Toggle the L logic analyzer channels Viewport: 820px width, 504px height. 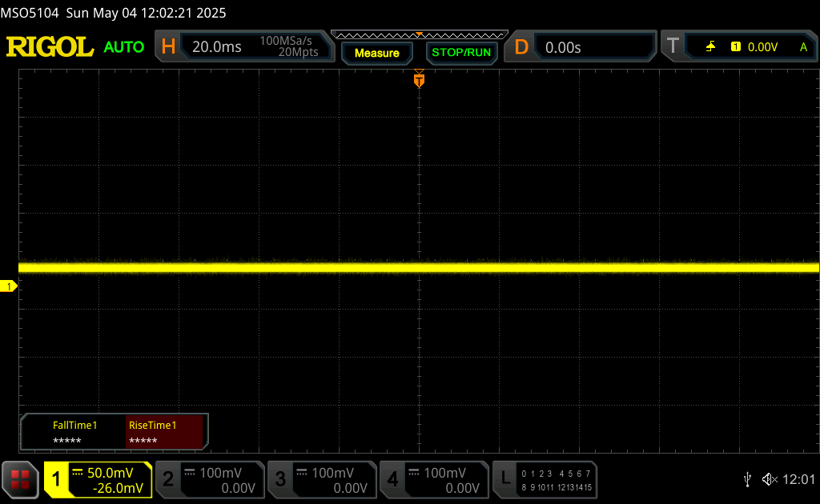pos(545,479)
